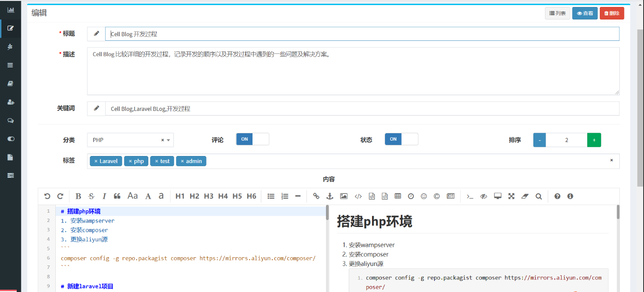This screenshot has height=292, width=644.
Task: Insert an H4 heading
Action: pos(223,196)
